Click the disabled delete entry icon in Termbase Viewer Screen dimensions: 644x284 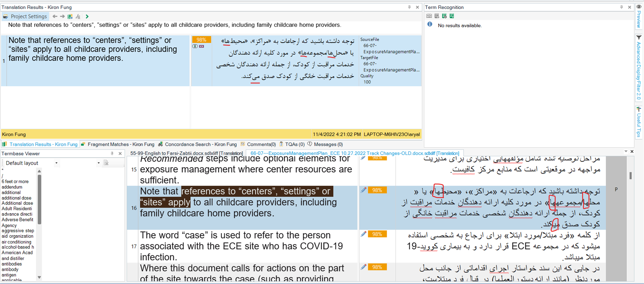point(106,163)
